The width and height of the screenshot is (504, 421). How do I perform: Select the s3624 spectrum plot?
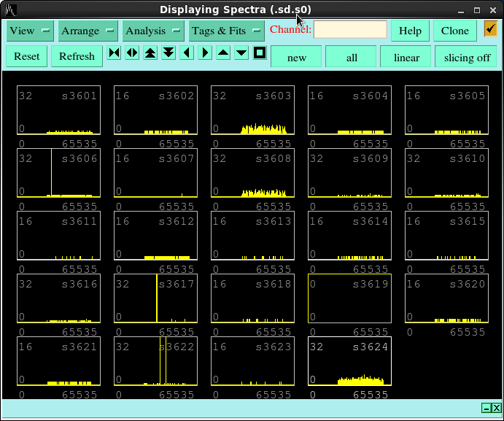click(x=349, y=361)
